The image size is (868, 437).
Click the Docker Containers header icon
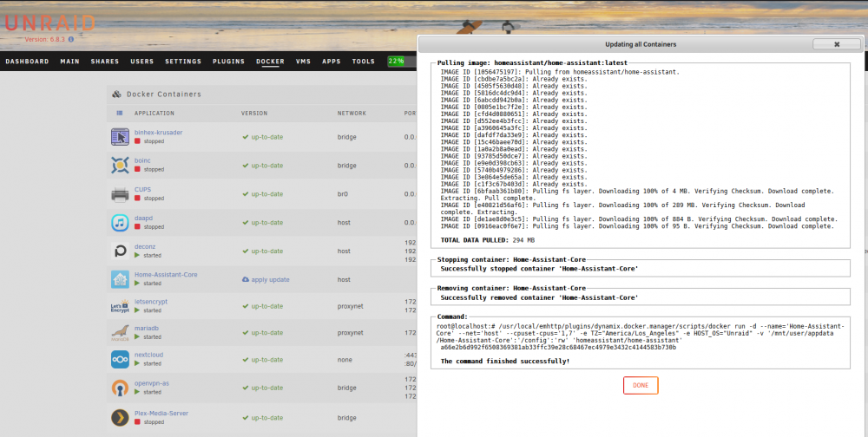tap(116, 94)
